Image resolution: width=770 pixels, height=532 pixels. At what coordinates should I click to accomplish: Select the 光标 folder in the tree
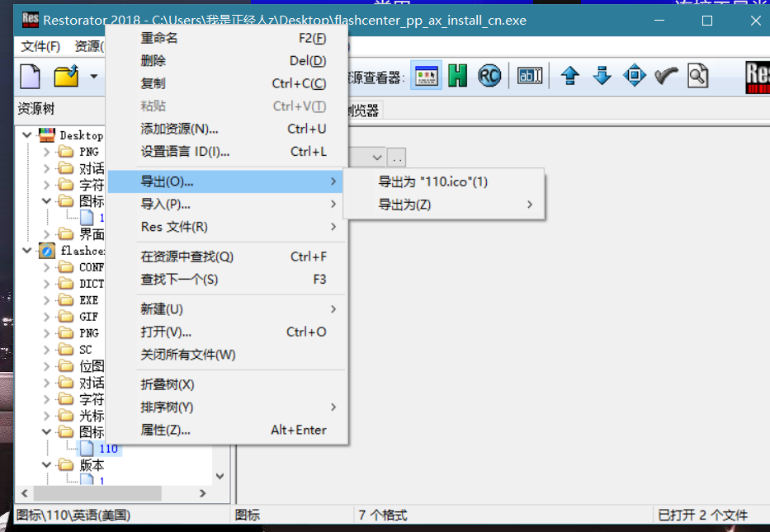[92, 416]
